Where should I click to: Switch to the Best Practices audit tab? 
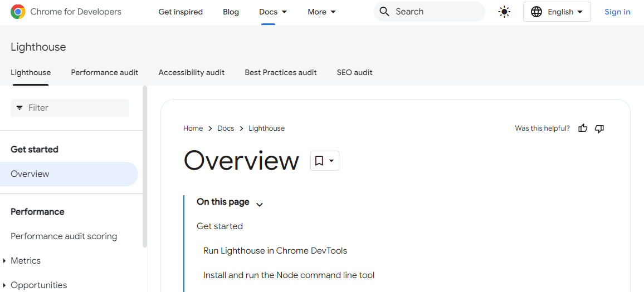tap(281, 73)
